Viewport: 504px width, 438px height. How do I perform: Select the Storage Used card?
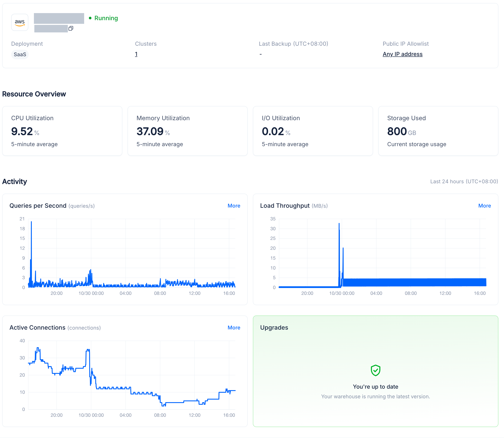pyautogui.click(x=438, y=131)
